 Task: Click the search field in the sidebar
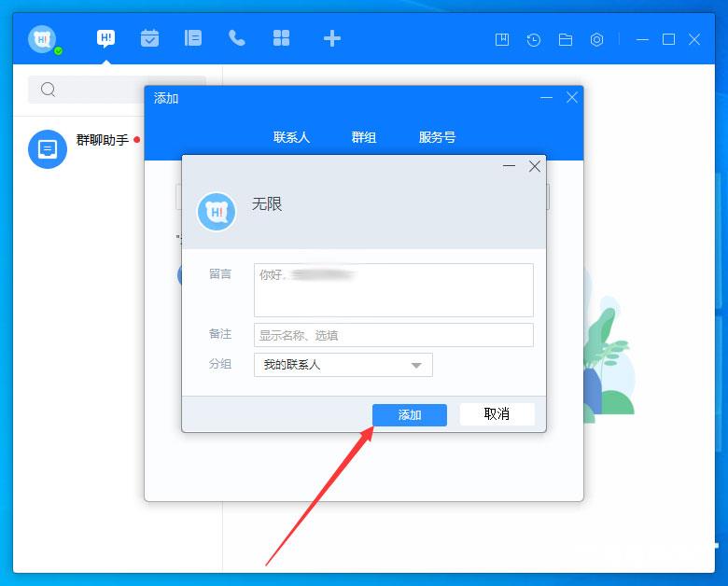point(117,90)
